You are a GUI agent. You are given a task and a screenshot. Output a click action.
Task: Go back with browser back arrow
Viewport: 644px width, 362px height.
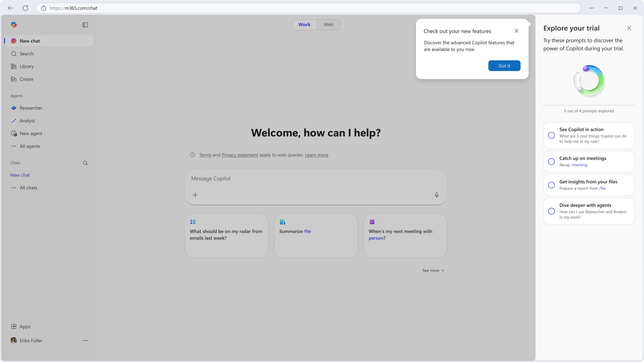[11, 8]
